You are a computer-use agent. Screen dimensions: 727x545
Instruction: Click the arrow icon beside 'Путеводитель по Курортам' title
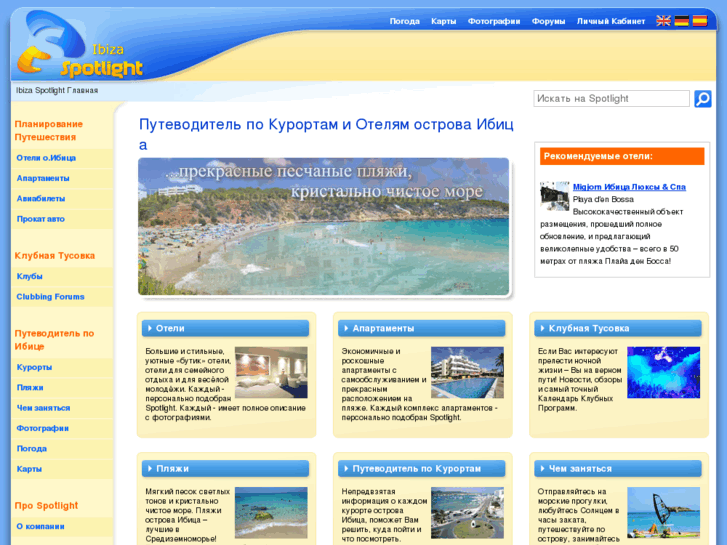pos(346,469)
